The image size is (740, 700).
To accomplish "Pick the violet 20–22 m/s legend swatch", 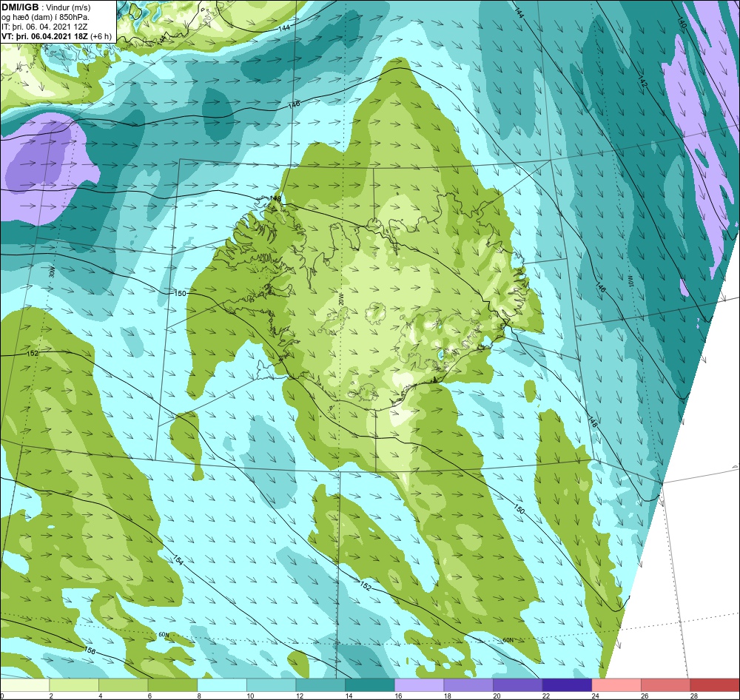I will tap(518, 685).
